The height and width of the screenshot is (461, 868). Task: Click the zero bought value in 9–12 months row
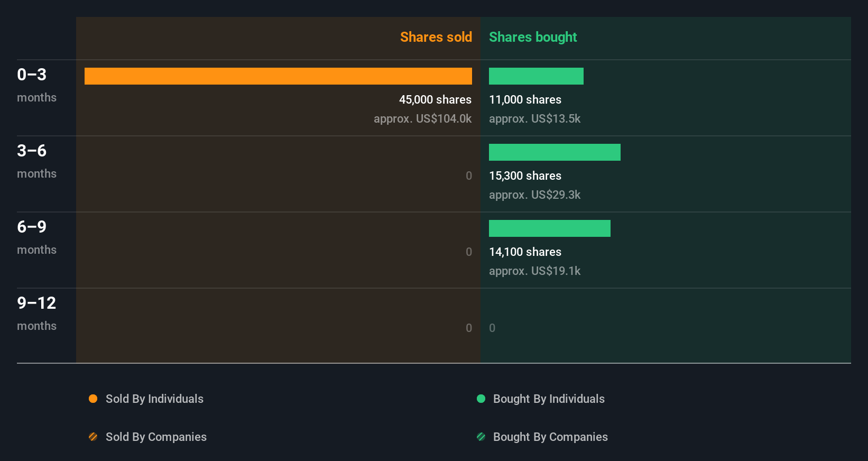coord(492,328)
